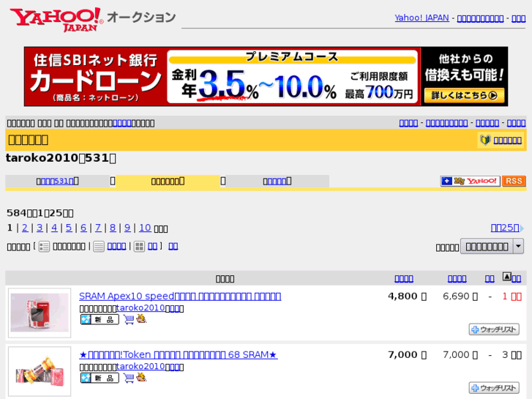Go to results page 9
The image size is (532, 399).
coord(127,228)
